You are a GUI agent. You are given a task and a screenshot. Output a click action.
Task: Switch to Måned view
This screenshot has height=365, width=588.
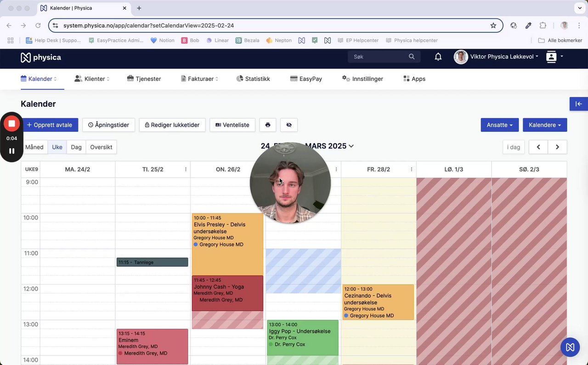point(34,147)
